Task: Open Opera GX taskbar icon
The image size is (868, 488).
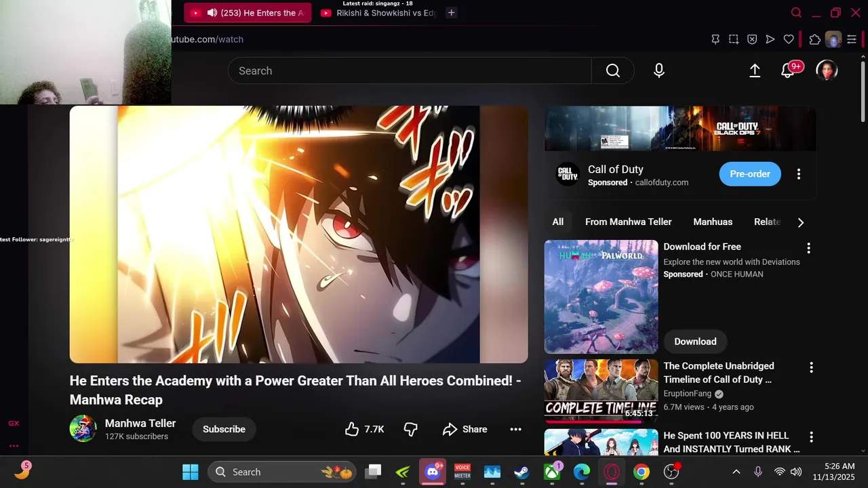Action: click(x=612, y=472)
